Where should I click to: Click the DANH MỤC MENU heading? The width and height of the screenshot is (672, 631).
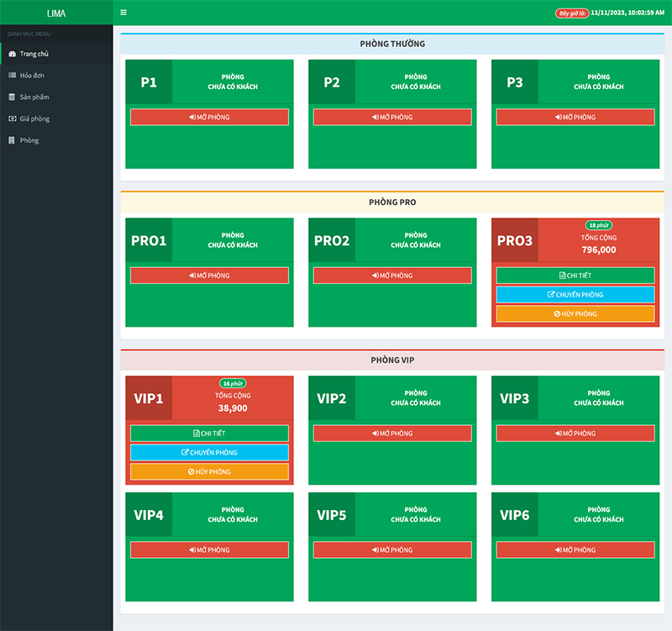pyautogui.click(x=29, y=34)
